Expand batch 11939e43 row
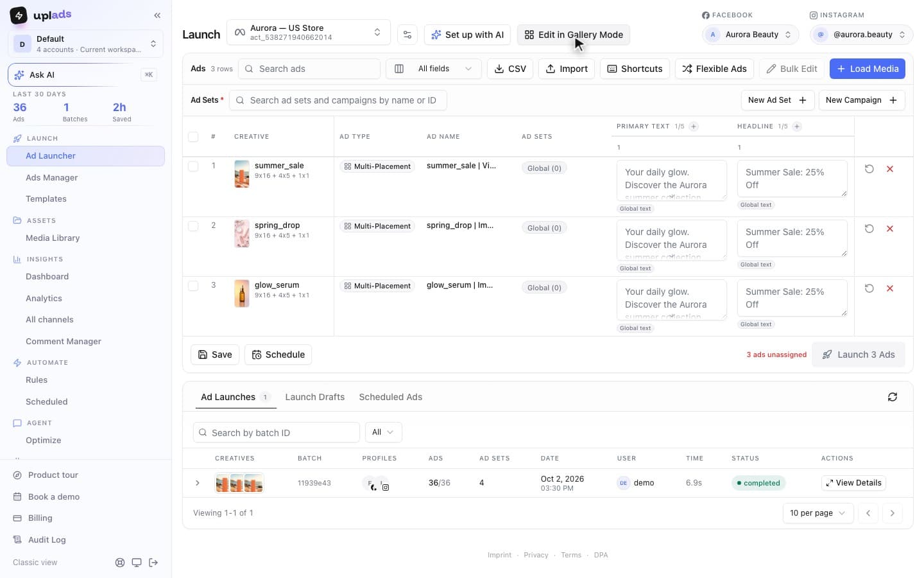The image size is (924, 578). tap(198, 483)
